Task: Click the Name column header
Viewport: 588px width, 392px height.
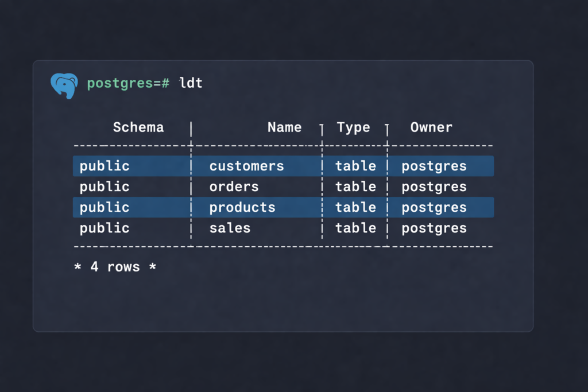Action: pos(284,127)
